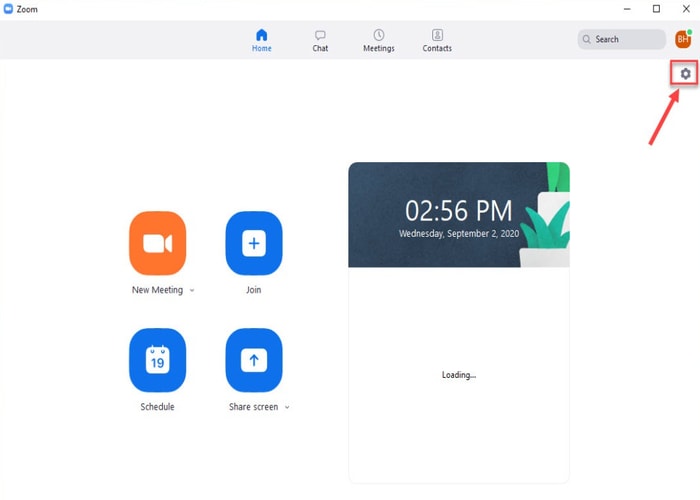Close the Zoom window

point(686,9)
